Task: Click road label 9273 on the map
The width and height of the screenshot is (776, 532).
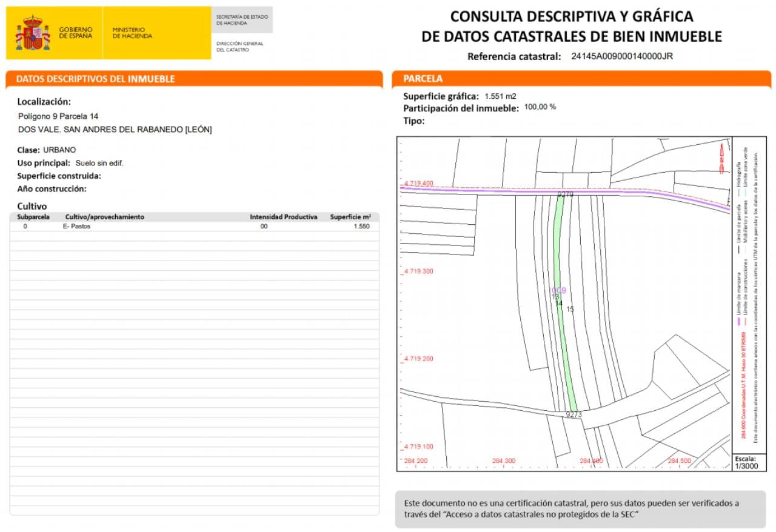Action: coord(574,414)
